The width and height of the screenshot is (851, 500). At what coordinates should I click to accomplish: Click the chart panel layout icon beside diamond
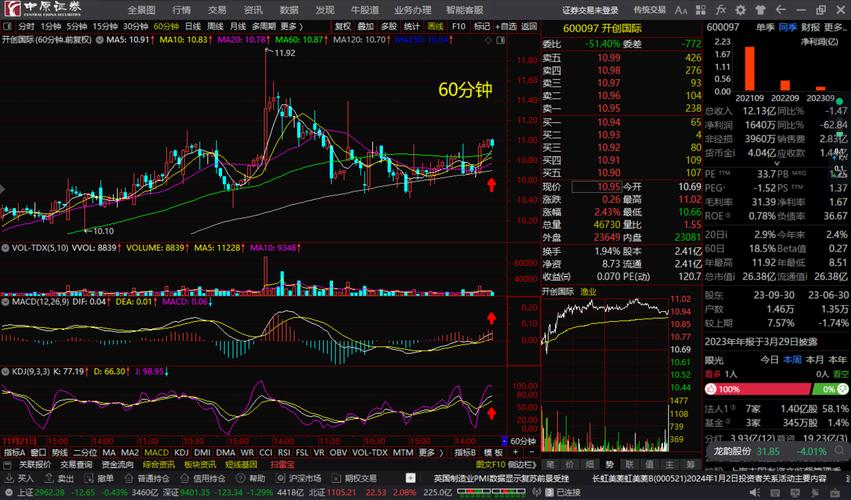point(500,40)
